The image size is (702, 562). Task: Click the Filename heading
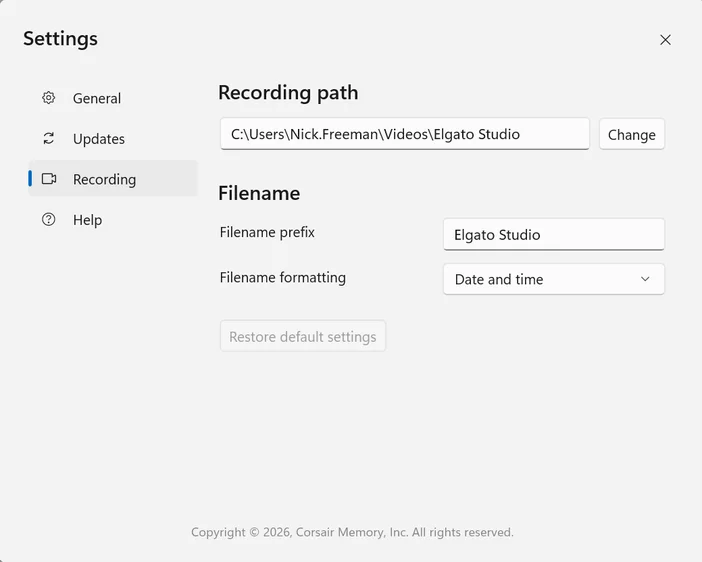coord(259,193)
